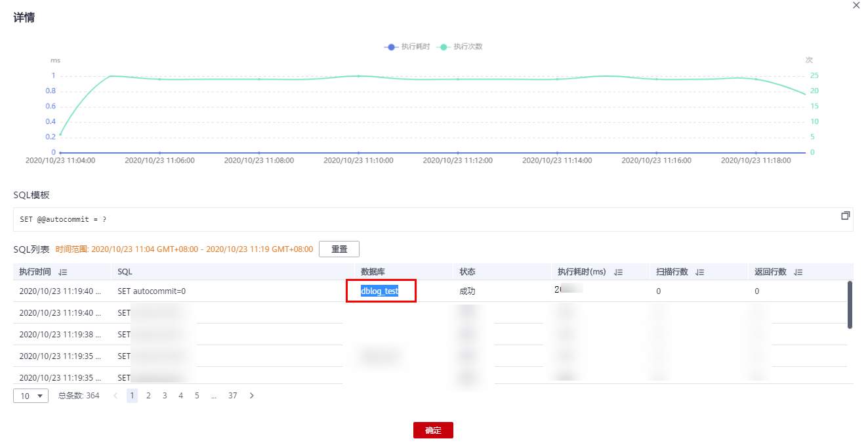Viewport: 868px width, 443px height.
Task: Click the SQL list vertical scrollbar
Action: pos(850,305)
